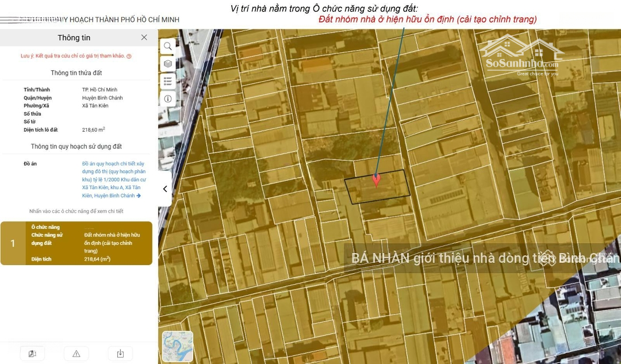Collapse the side panel with left chevron

[x=165, y=189]
